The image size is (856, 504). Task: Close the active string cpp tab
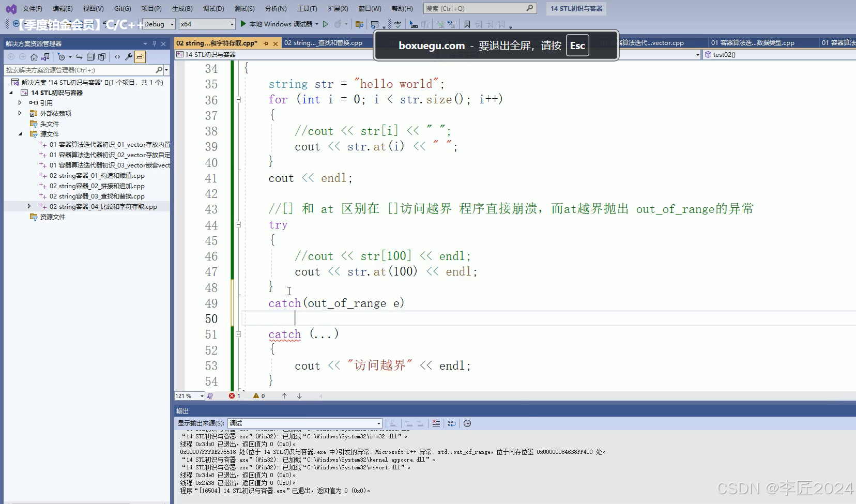(276, 43)
